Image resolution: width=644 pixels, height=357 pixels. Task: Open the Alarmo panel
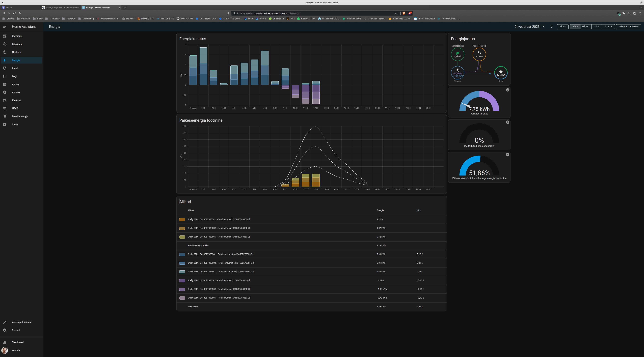pyautogui.click(x=16, y=92)
